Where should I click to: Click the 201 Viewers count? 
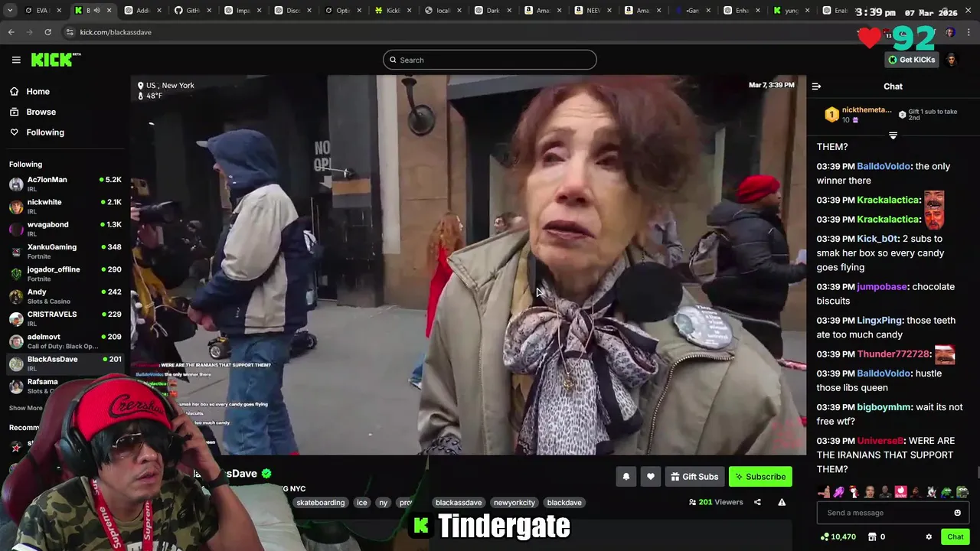pos(716,502)
